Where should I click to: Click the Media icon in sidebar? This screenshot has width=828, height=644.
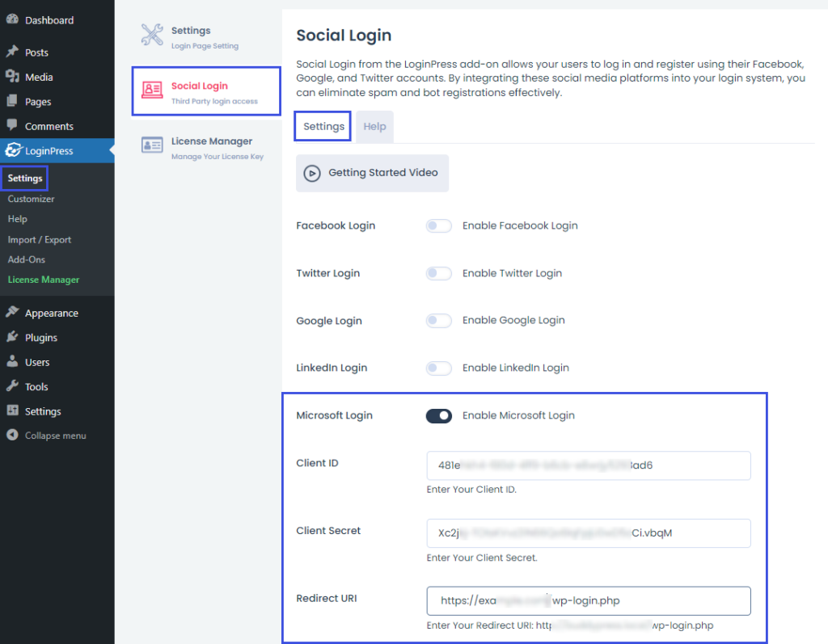[x=13, y=77]
